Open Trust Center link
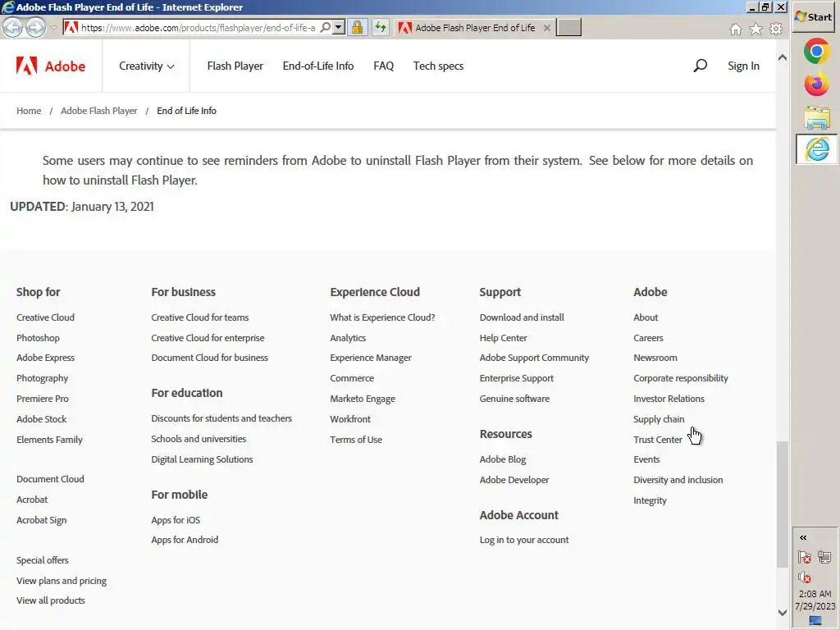 click(658, 440)
